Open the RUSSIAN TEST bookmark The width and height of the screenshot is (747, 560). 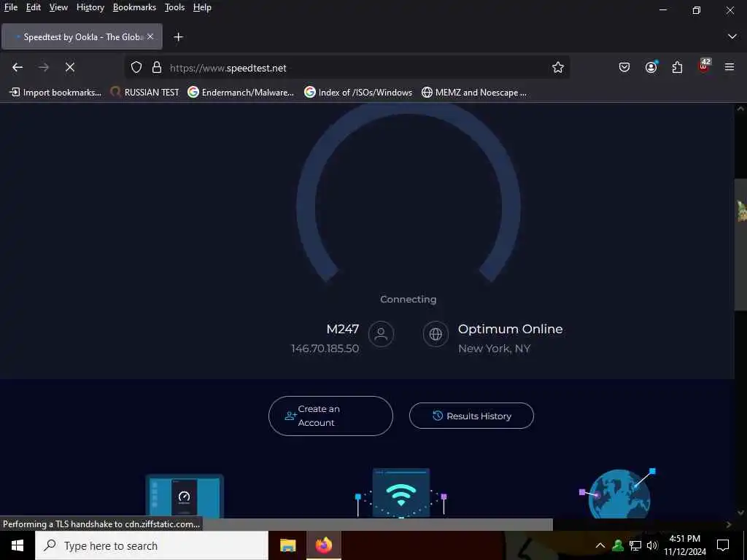145,93
